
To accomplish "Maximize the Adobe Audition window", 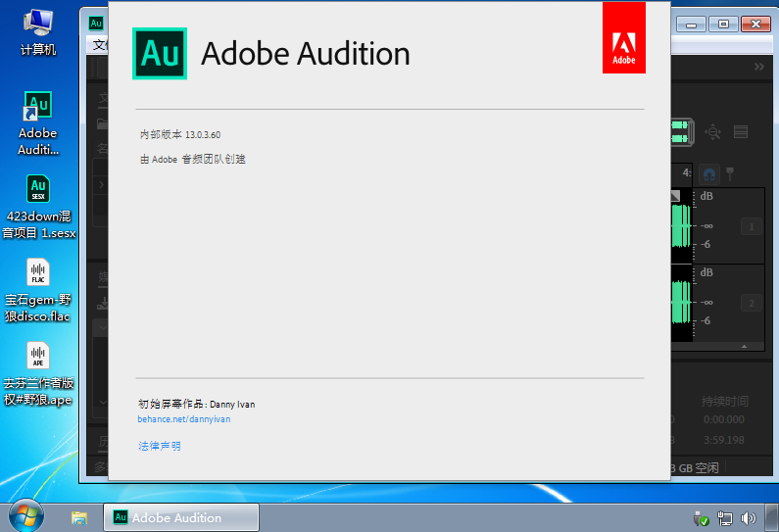I will pos(723,24).
